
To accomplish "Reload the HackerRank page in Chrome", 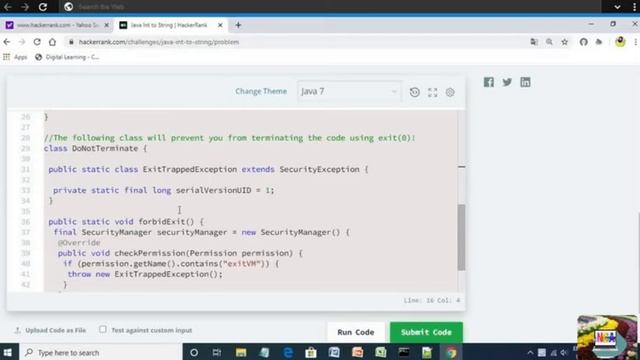I will (x=37, y=42).
